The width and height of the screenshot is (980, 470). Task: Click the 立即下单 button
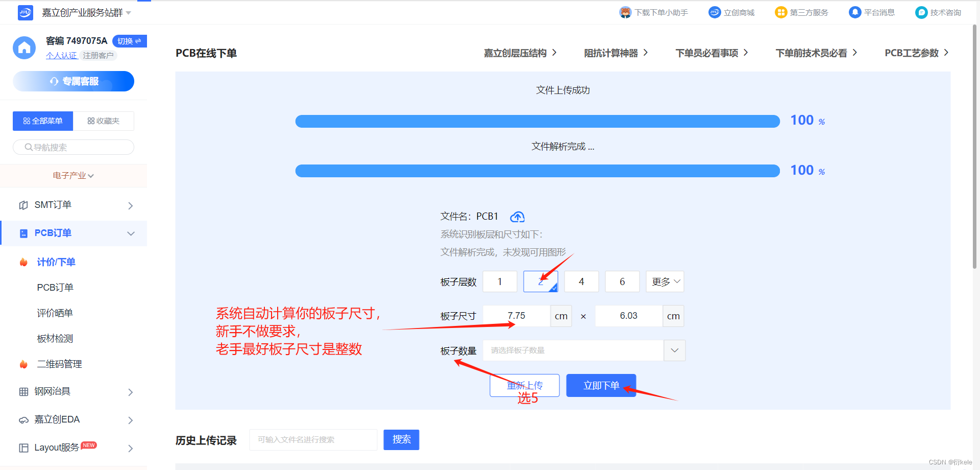(601, 386)
